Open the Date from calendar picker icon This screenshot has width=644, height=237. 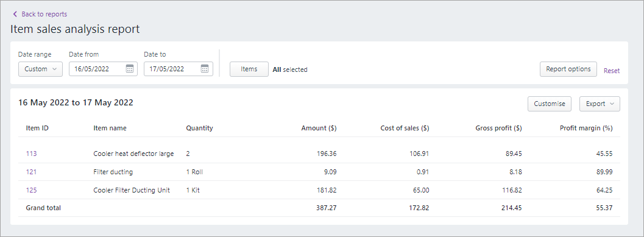(130, 69)
